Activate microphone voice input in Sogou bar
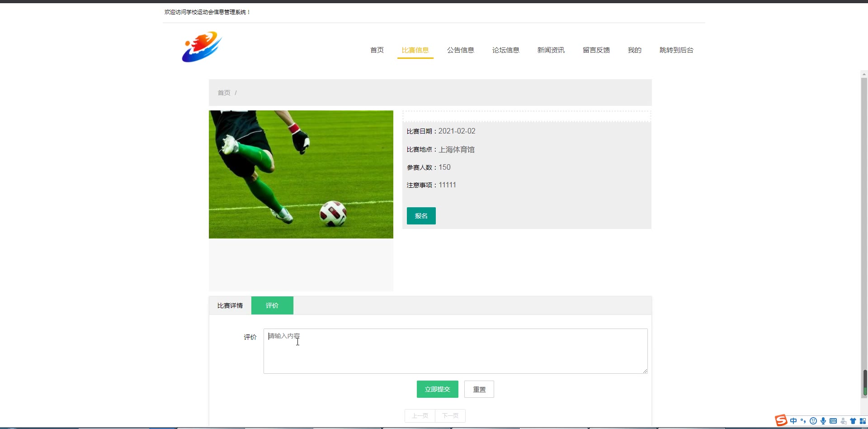The height and width of the screenshot is (429, 868). point(823,421)
